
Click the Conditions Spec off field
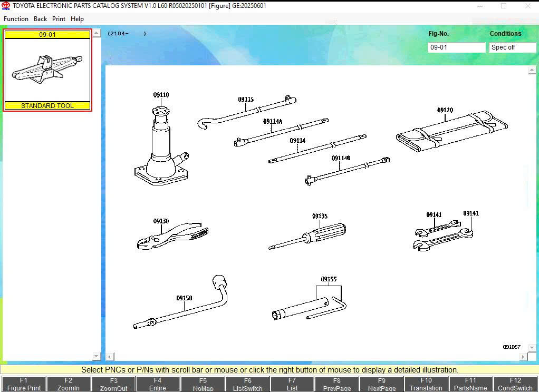pyautogui.click(x=513, y=47)
